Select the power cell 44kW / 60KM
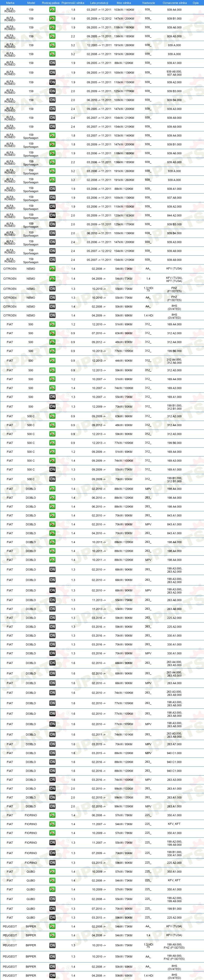This screenshot has height=980, width=204. pos(124,361)
